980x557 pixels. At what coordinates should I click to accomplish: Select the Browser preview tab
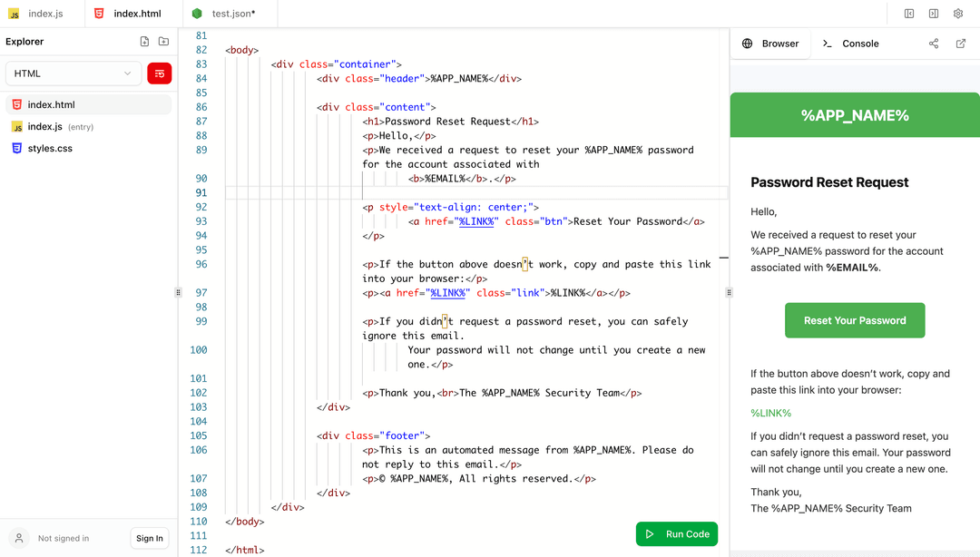pos(770,44)
